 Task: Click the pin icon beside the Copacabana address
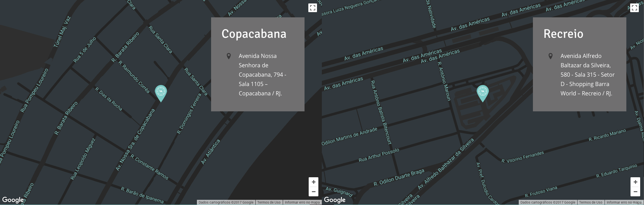[x=229, y=56]
